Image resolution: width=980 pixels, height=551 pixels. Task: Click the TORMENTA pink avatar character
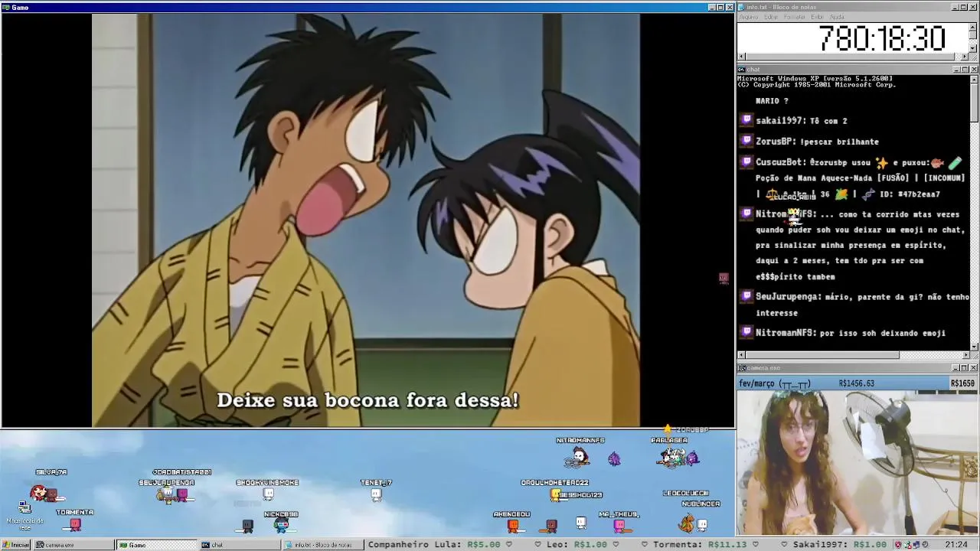[x=75, y=524]
